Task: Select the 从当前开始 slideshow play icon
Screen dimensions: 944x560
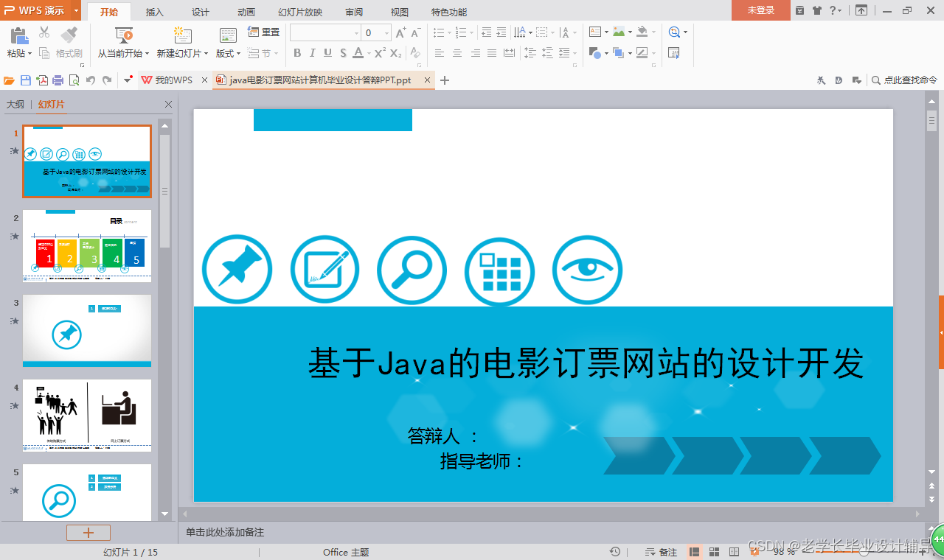Action: (123, 35)
